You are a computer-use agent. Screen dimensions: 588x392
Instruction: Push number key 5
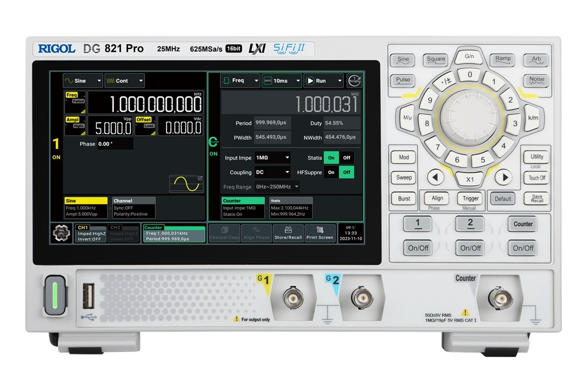[x=483, y=160]
